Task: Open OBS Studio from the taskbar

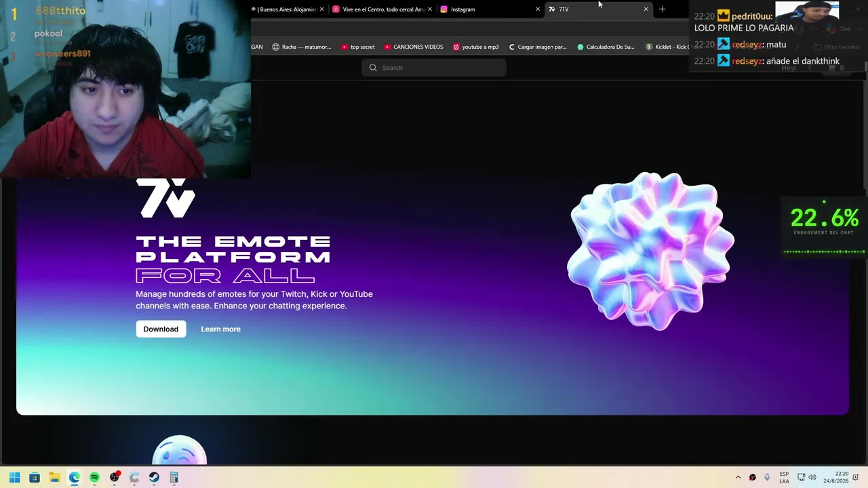Action: 115,478
